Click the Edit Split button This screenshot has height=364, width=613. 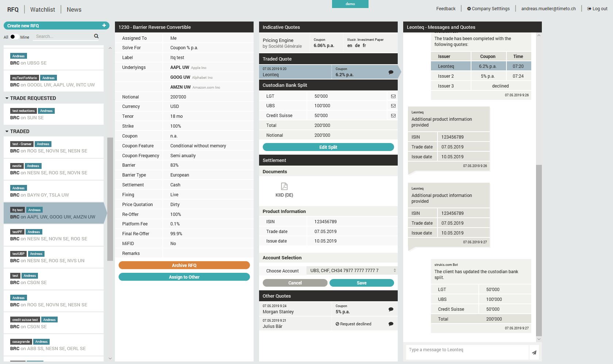coord(328,147)
